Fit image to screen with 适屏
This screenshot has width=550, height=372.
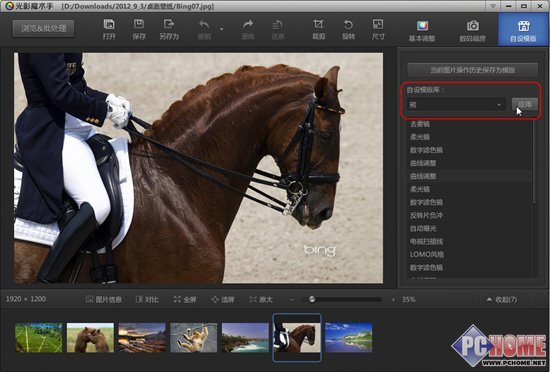(x=223, y=299)
